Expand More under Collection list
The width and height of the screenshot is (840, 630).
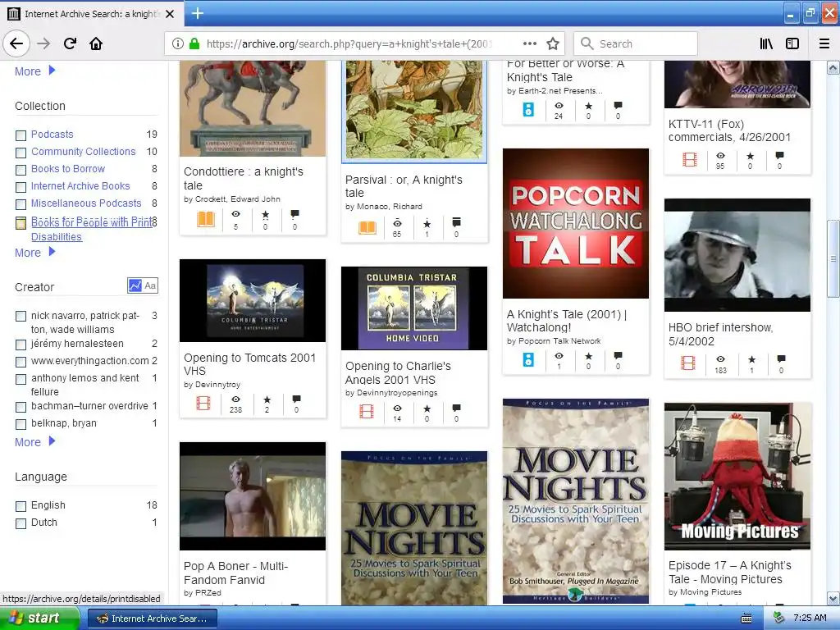pos(34,253)
